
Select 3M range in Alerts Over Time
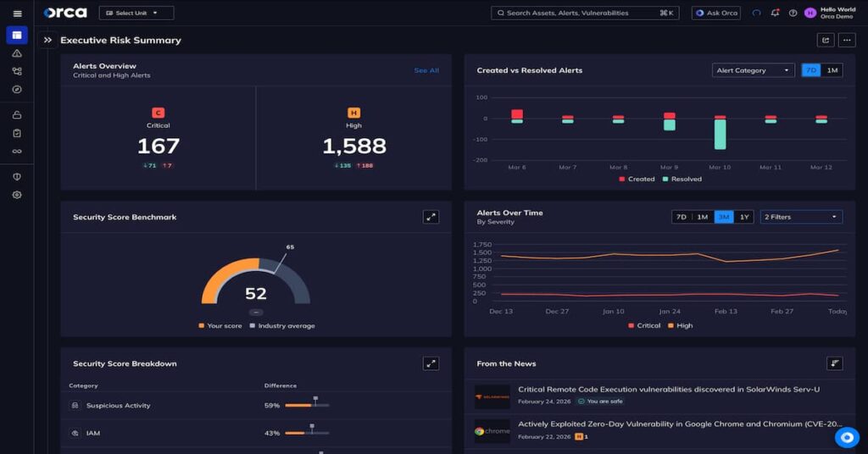[x=724, y=217]
